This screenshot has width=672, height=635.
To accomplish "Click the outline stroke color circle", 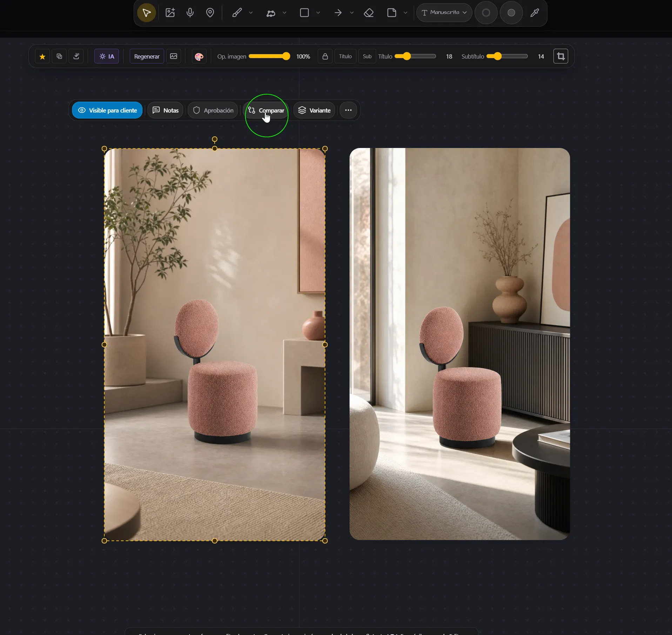I will [486, 13].
